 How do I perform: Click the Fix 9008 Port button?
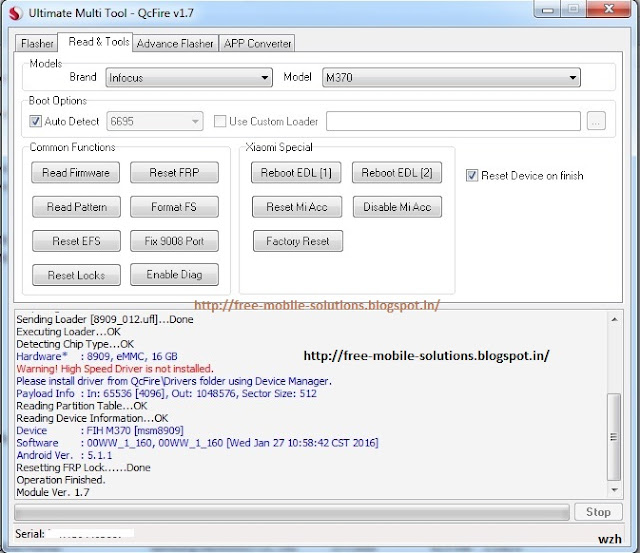click(174, 241)
